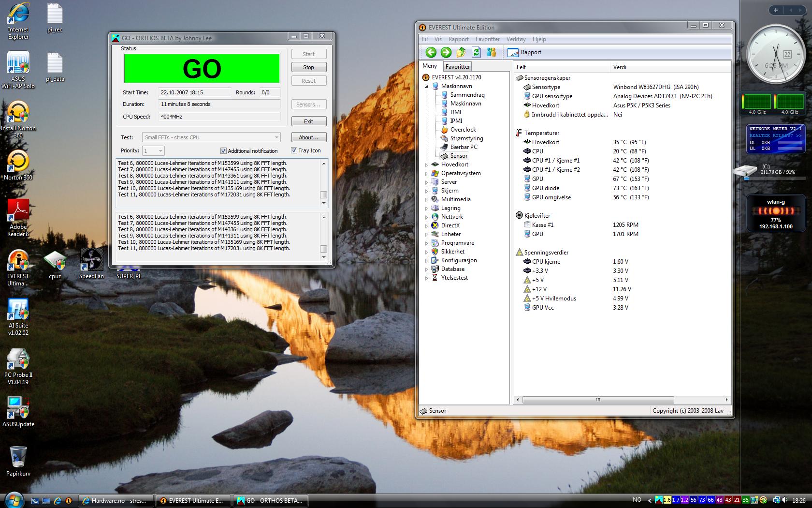Click the Felt column header
Screen dimensions: 812x508
click(x=562, y=67)
